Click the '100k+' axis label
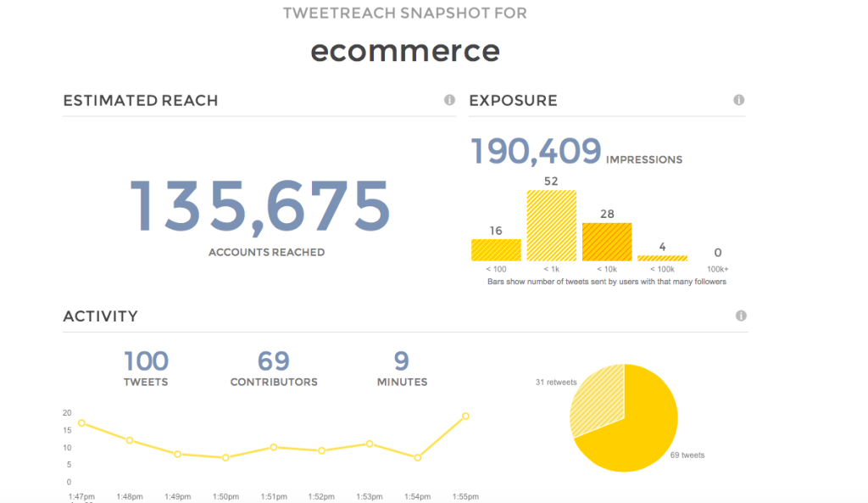Screen dimensions: 868x503 (x=717, y=269)
